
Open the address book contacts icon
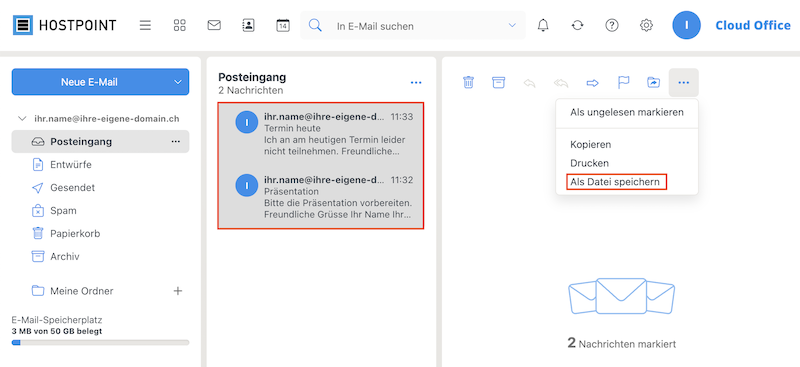(x=248, y=25)
